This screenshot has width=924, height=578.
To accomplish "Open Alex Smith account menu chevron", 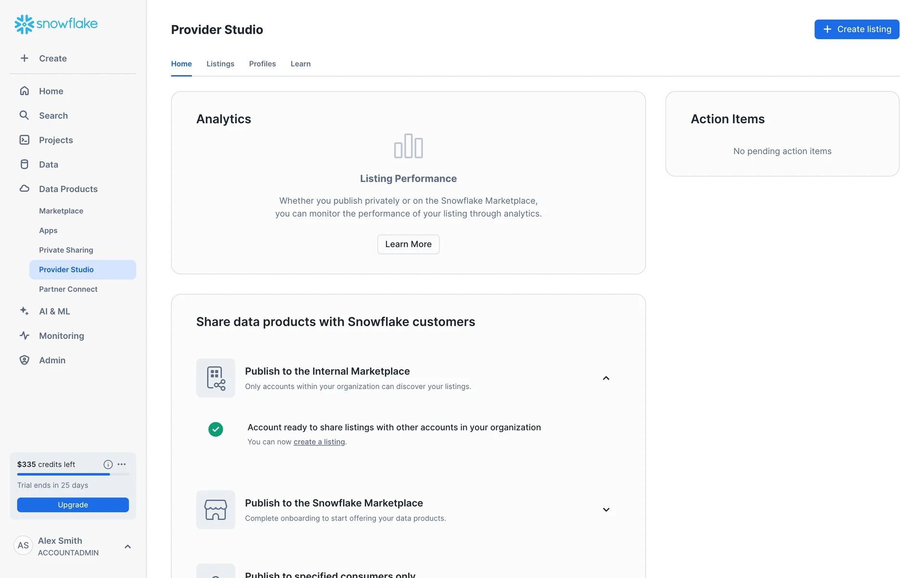I will pos(128,546).
